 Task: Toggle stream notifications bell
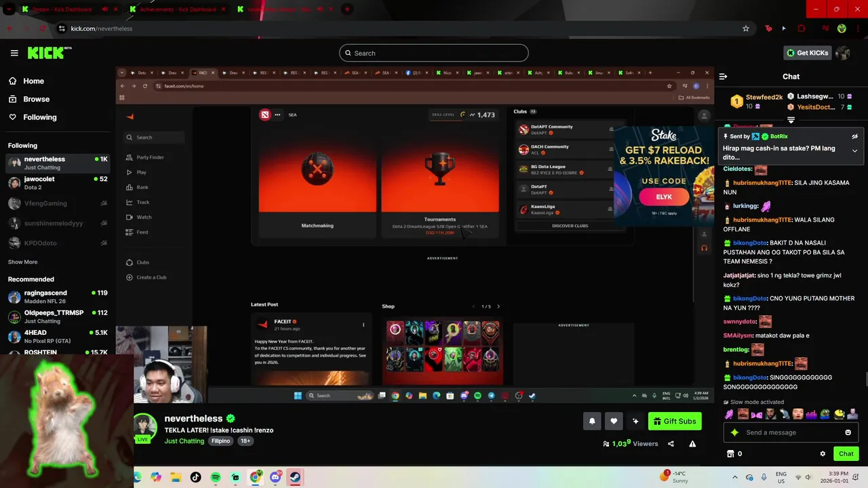tap(591, 421)
